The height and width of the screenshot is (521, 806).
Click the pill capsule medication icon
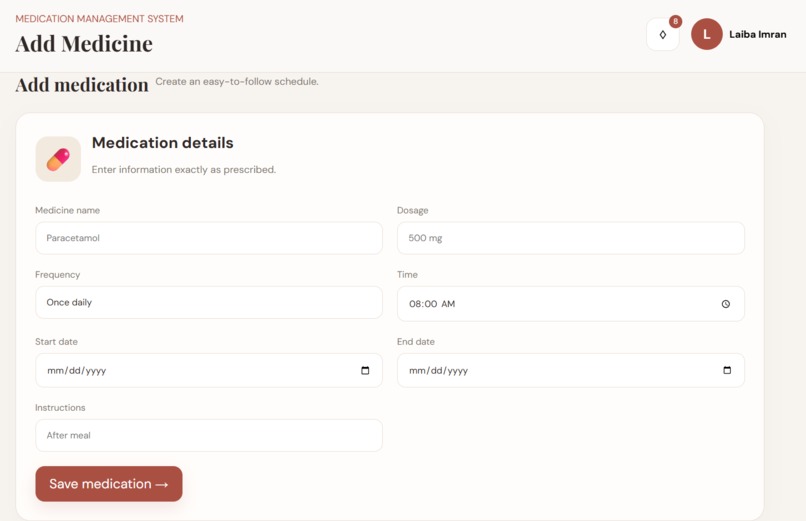click(x=58, y=159)
